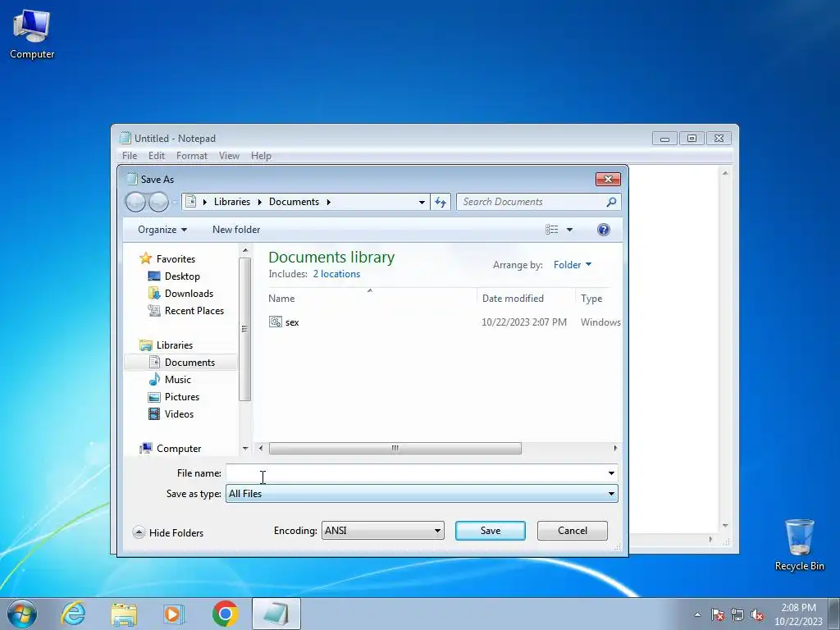Open the Notepad Format menu

192,156
